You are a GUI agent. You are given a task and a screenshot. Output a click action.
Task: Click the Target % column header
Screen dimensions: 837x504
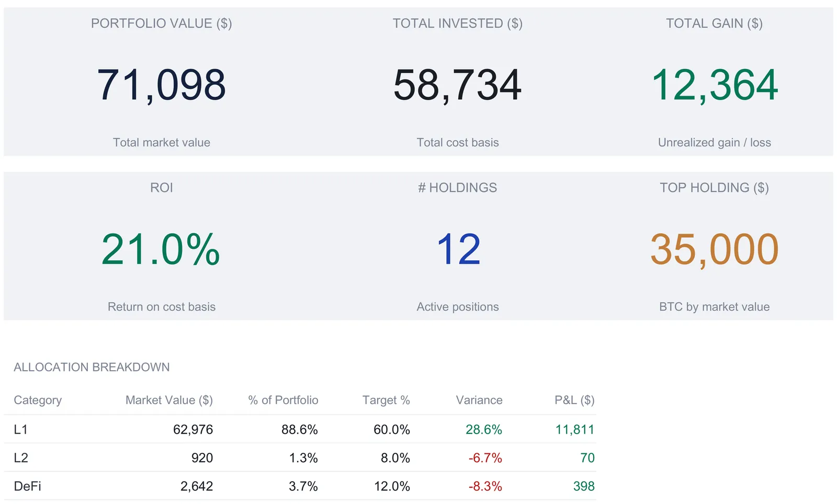tap(386, 400)
